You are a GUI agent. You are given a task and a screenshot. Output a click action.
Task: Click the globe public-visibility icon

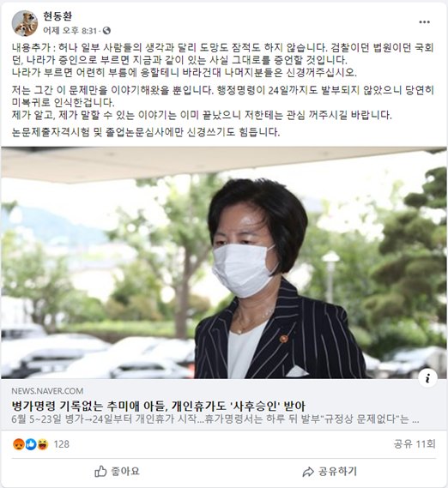coord(106,31)
